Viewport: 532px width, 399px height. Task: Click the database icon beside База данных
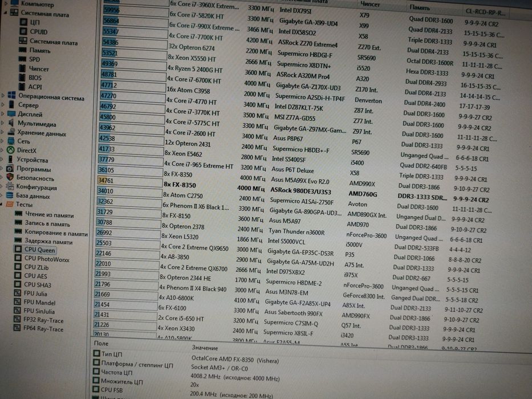tap(10, 195)
